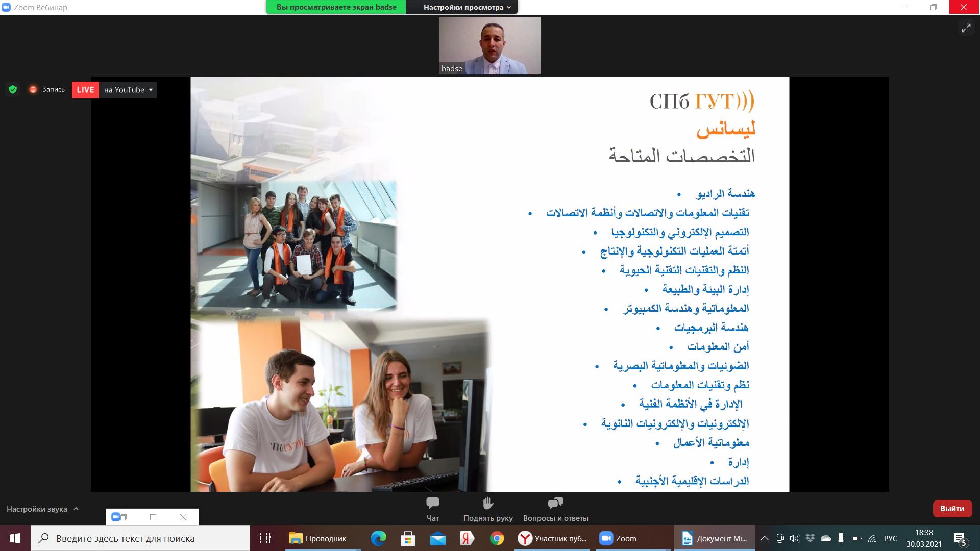Open Google Chrome from the taskbar
This screenshot has width=980, height=551.
pos(497,538)
